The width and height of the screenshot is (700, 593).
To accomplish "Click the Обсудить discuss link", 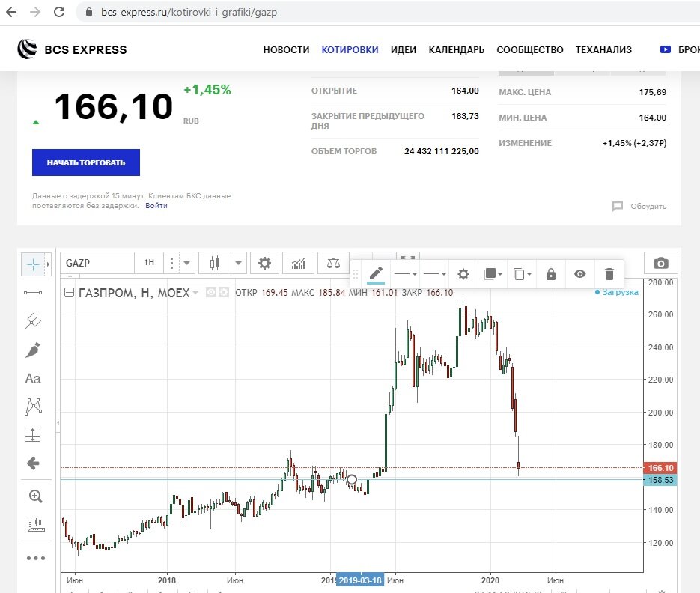I will [639, 207].
